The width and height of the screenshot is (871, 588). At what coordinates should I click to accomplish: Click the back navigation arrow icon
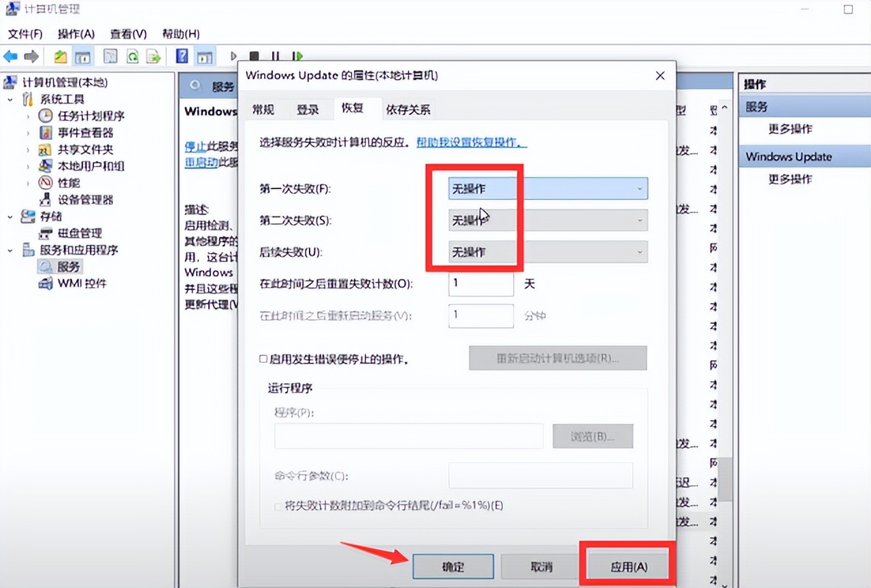pos(10,56)
